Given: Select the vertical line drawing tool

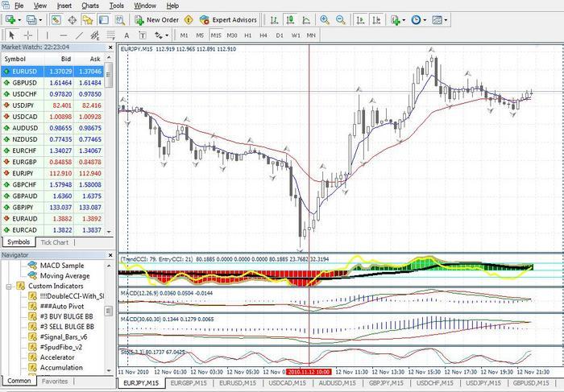Looking at the screenshot, I should [x=47, y=35].
